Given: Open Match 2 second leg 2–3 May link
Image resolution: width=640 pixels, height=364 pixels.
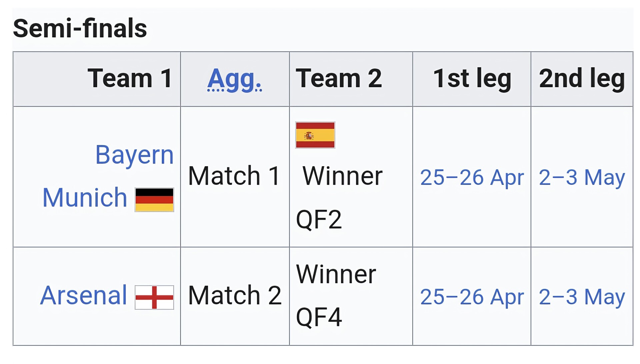Looking at the screenshot, I should point(582,297).
